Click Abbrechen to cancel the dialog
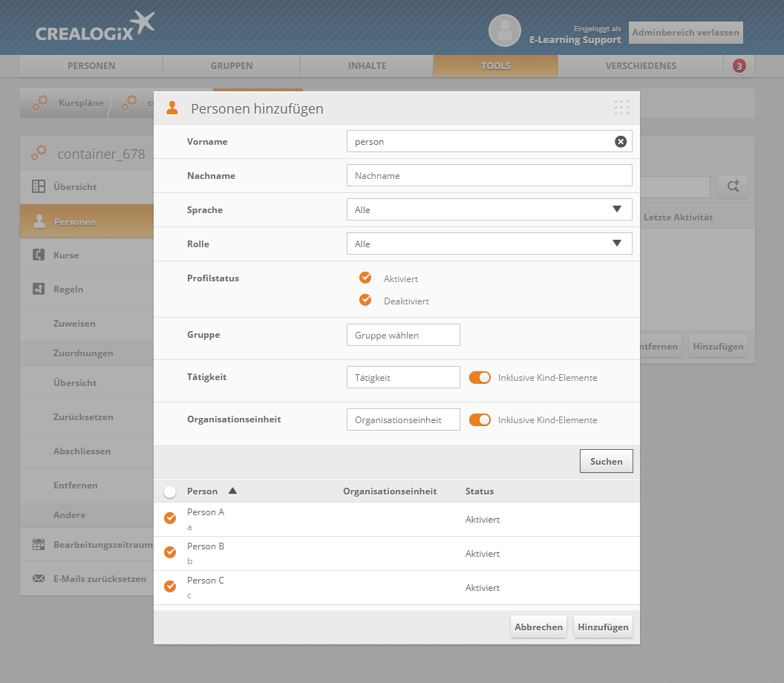The width and height of the screenshot is (784, 683). [x=538, y=627]
